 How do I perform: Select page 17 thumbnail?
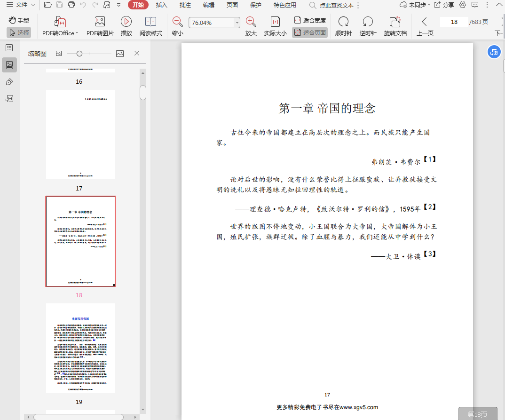coord(80,135)
